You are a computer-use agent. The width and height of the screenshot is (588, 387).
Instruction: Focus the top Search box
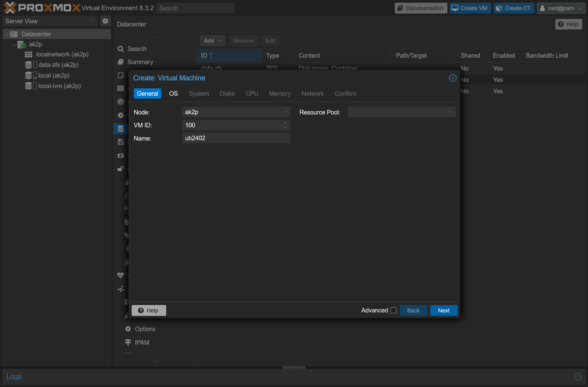195,8
